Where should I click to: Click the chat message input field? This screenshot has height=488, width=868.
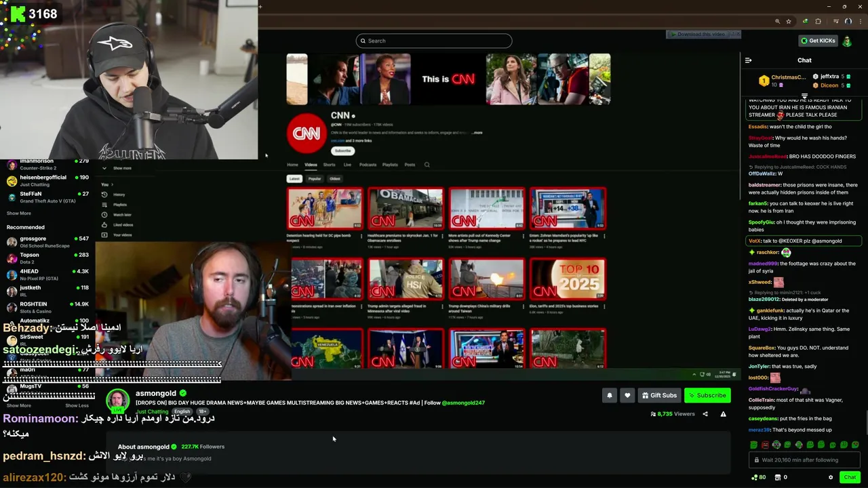point(804,460)
